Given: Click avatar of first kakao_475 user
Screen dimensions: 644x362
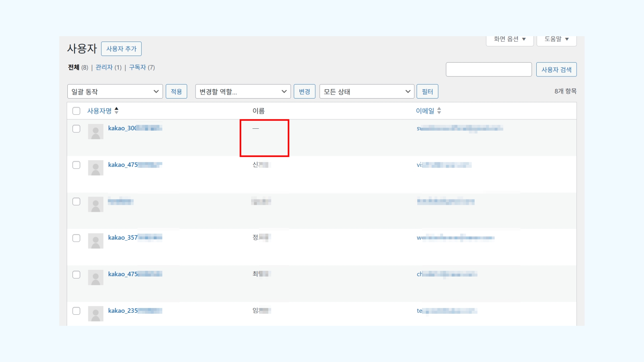Looking at the screenshot, I should coord(96,168).
